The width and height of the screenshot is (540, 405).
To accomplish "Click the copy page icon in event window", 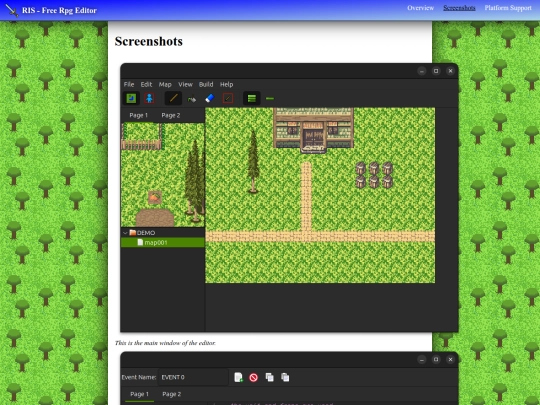I will click(270, 377).
